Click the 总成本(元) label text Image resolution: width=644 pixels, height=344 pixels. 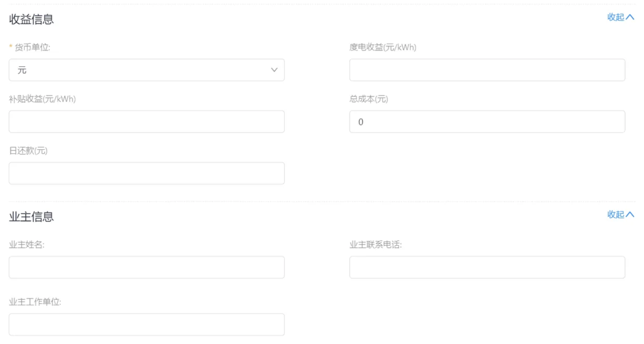pos(368,99)
